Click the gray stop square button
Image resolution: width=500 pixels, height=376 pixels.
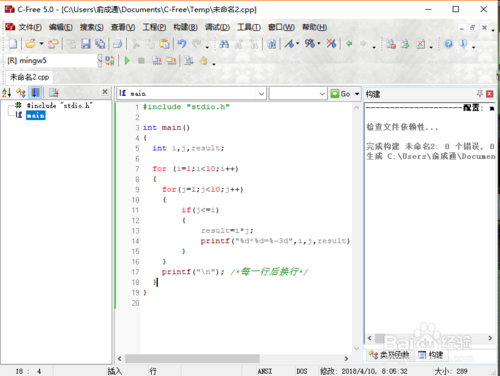coord(141,61)
